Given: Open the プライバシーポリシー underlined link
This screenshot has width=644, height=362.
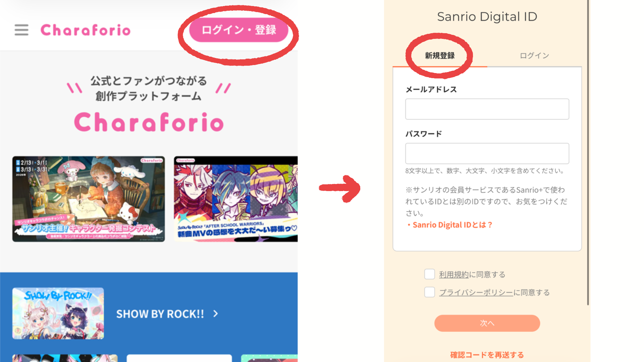Looking at the screenshot, I should 476,293.
